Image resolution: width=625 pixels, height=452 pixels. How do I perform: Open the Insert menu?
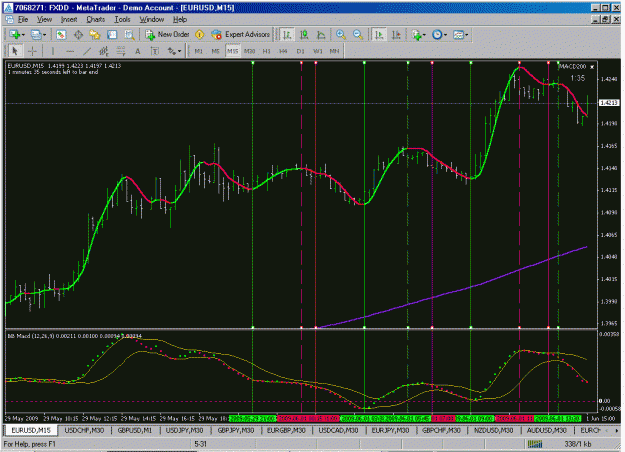[x=69, y=19]
